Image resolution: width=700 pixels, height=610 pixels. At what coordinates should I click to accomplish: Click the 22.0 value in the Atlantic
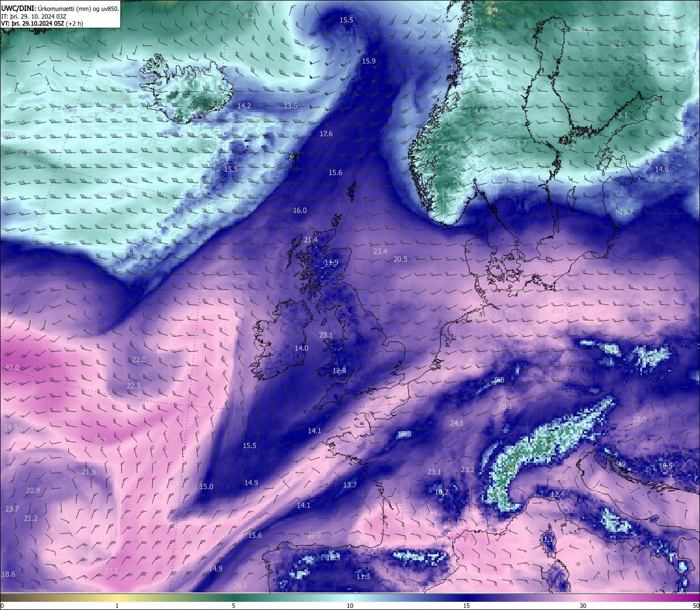[139, 359]
